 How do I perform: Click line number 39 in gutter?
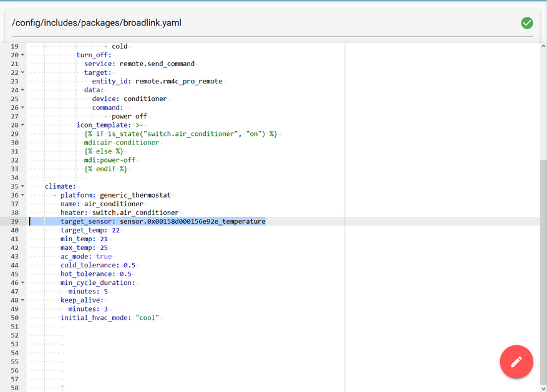[14, 222]
